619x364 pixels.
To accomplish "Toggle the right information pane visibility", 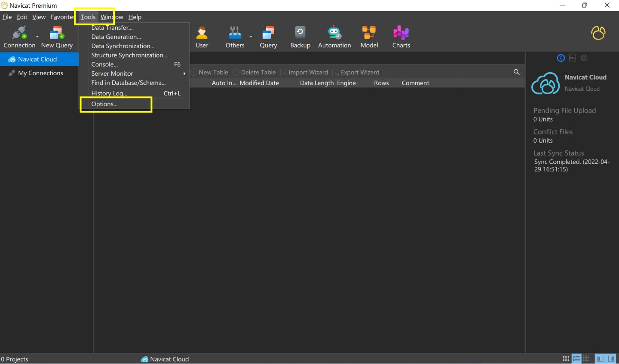I will [x=611, y=359].
